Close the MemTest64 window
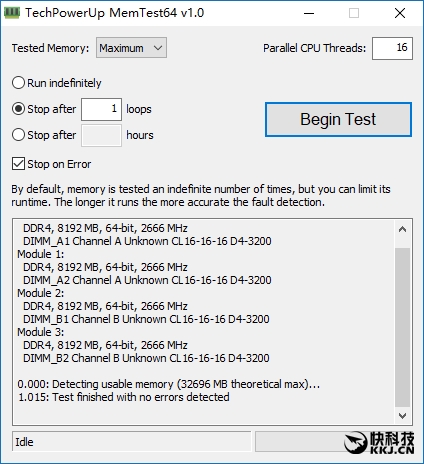The height and width of the screenshot is (464, 424). 400,13
